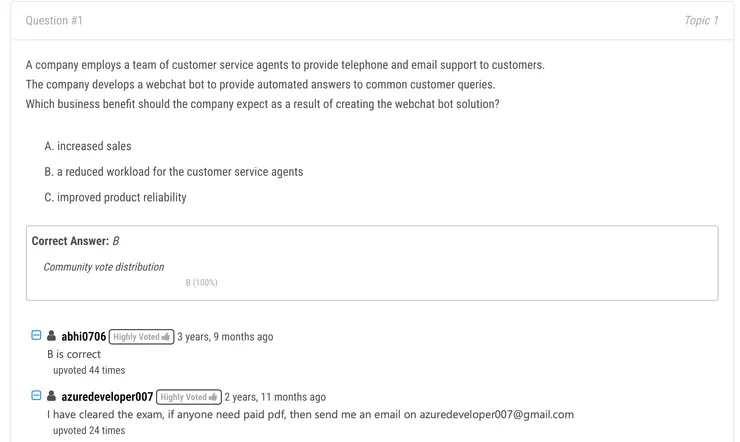Click the Community vote distribution label

tap(104, 267)
